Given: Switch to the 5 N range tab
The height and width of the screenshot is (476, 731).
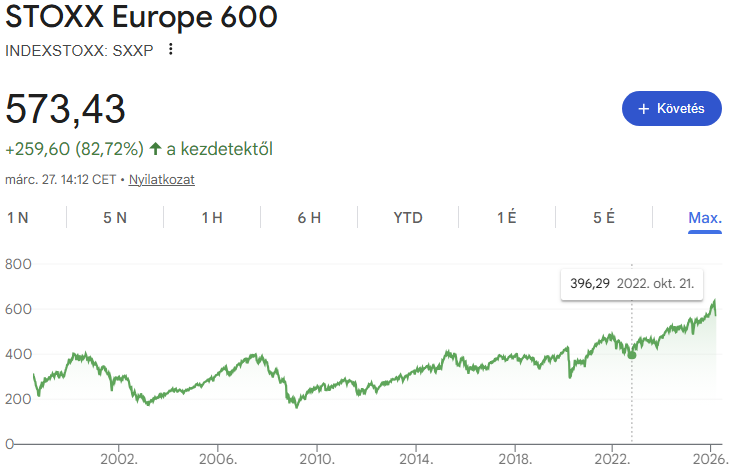Looking at the screenshot, I should (115, 218).
